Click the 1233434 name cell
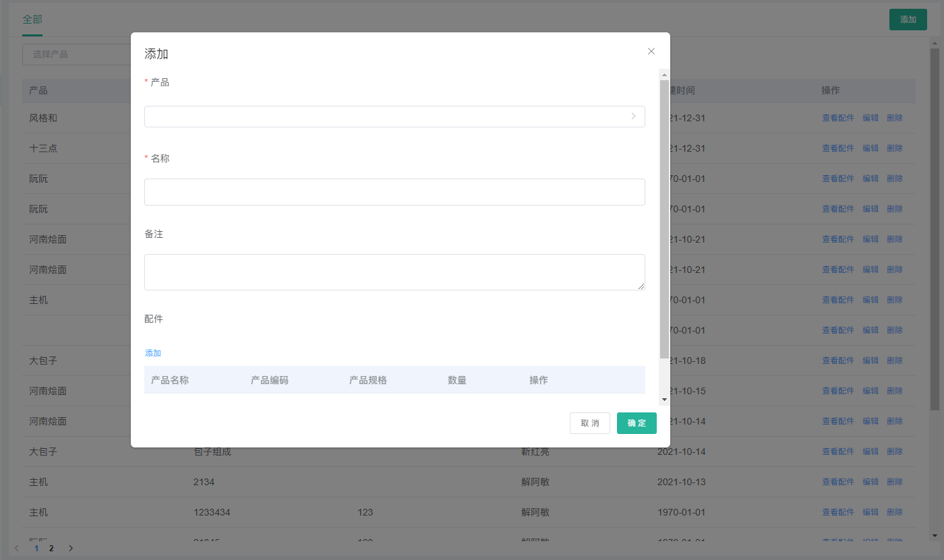This screenshot has width=944, height=560. click(212, 512)
